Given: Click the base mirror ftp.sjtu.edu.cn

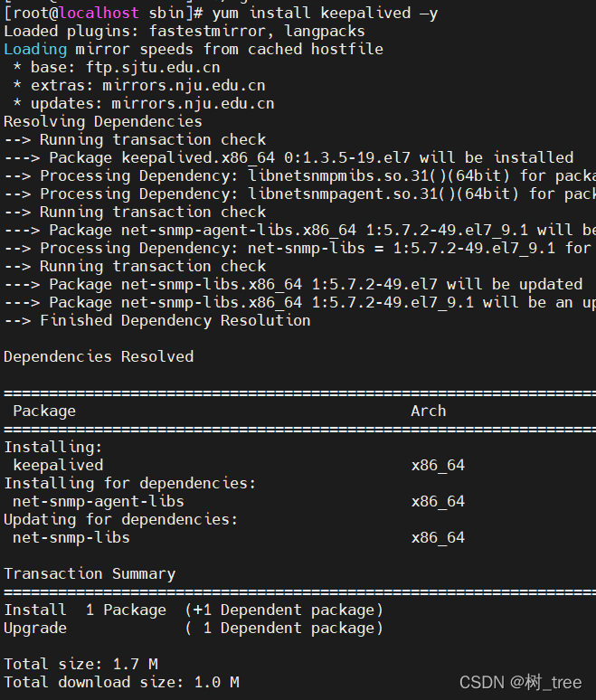Looking at the screenshot, I should pyautogui.click(x=153, y=68).
